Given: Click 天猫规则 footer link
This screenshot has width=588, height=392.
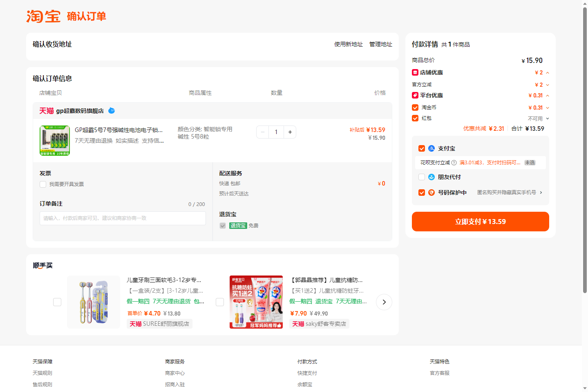Looking at the screenshot, I should pos(42,373).
